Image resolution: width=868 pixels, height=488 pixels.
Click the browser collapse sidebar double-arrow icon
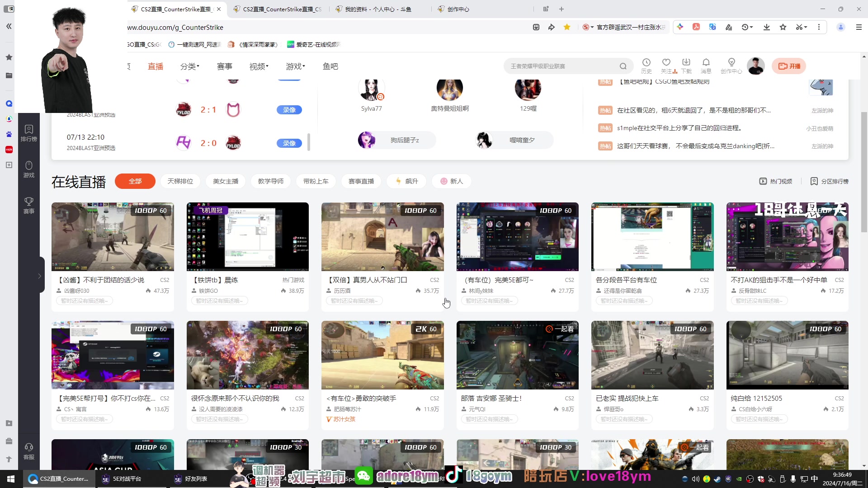tap(9, 27)
